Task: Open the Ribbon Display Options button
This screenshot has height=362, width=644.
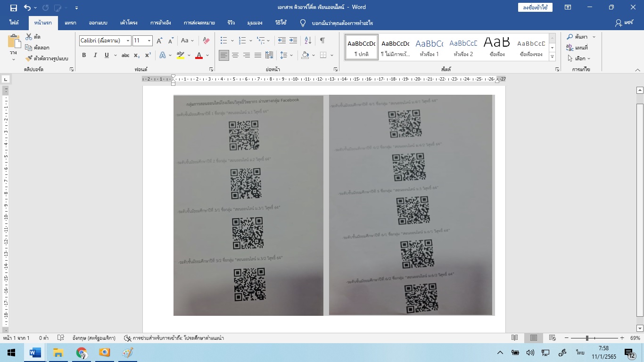Action: point(568,7)
